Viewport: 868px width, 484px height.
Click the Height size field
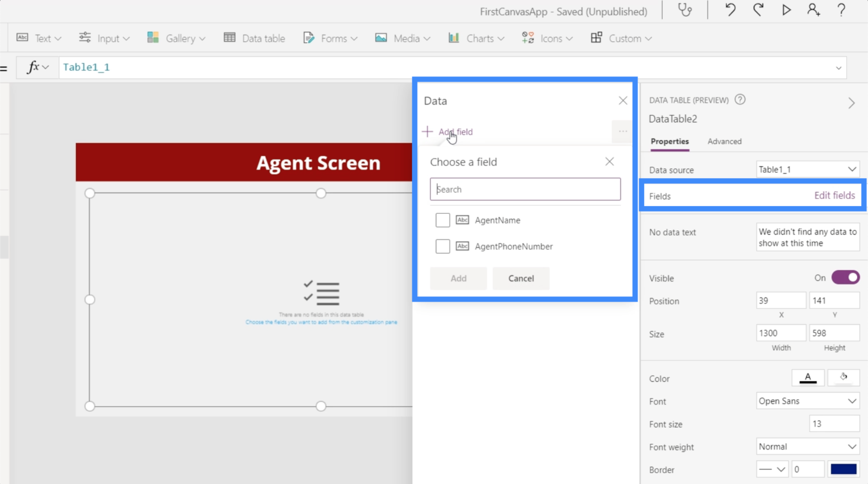click(x=834, y=333)
